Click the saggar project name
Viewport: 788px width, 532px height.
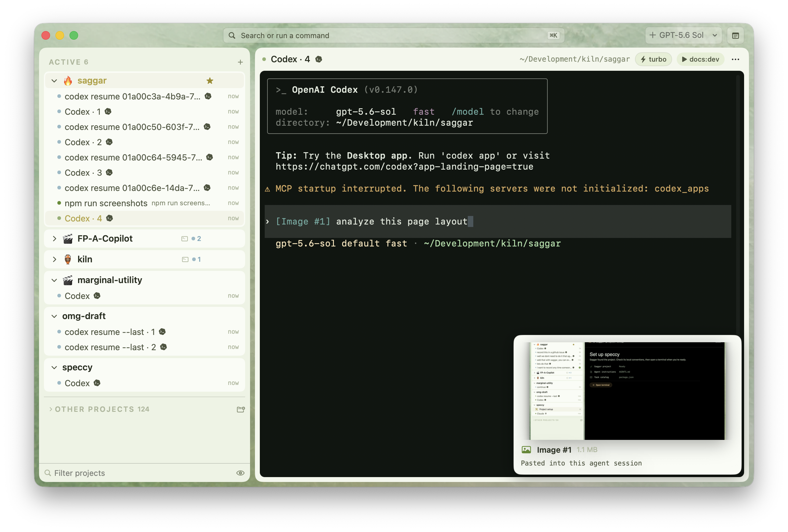pyautogui.click(x=92, y=81)
